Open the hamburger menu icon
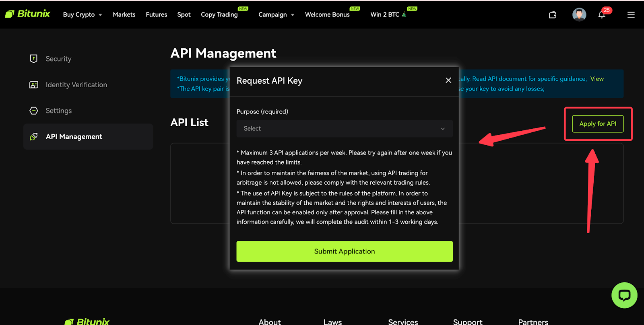 [631, 15]
